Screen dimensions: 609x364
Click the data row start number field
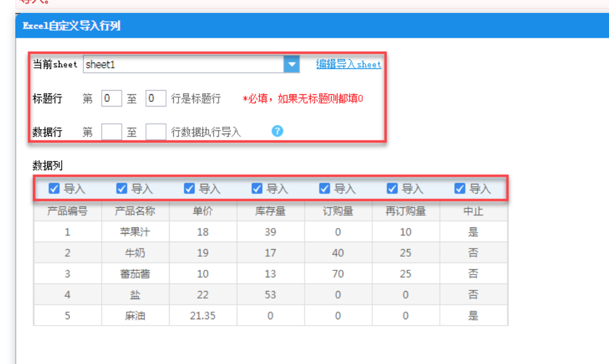[111, 132]
